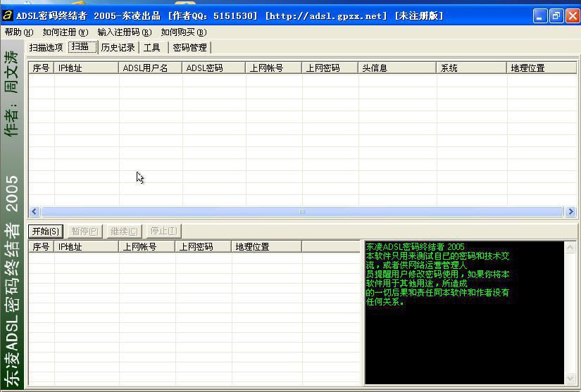Click the 系统 column header
581x392 pixels.
[471, 68]
